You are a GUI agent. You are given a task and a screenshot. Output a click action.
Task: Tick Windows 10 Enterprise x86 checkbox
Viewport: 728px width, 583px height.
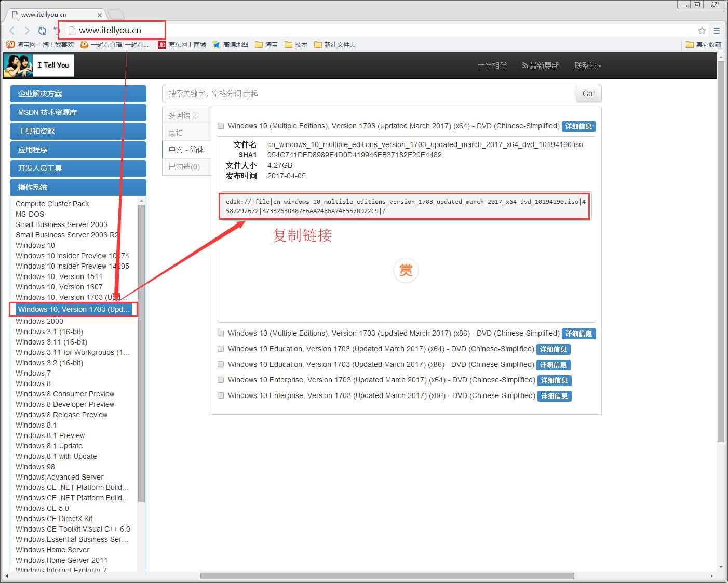point(221,395)
